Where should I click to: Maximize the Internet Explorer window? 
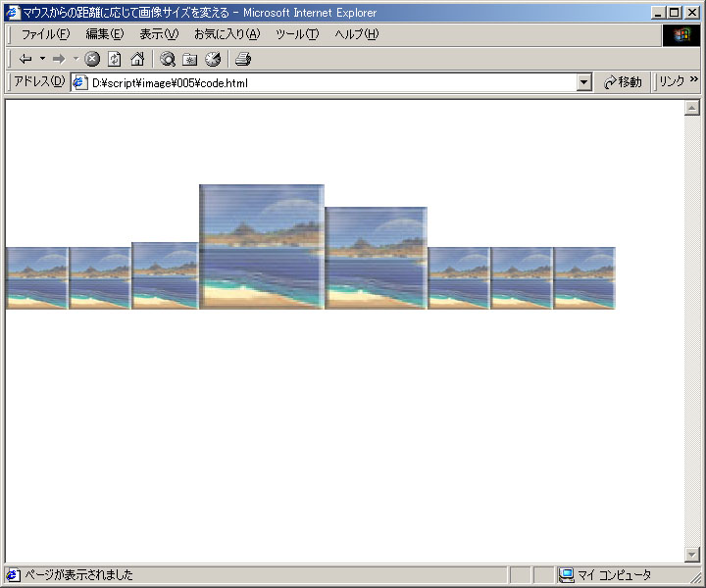point(674,13)
